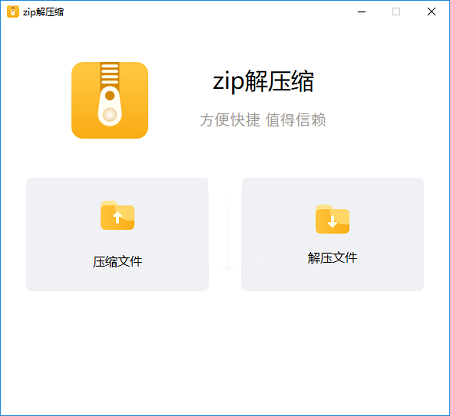Close the zip解压缩 window

[431, 12]
